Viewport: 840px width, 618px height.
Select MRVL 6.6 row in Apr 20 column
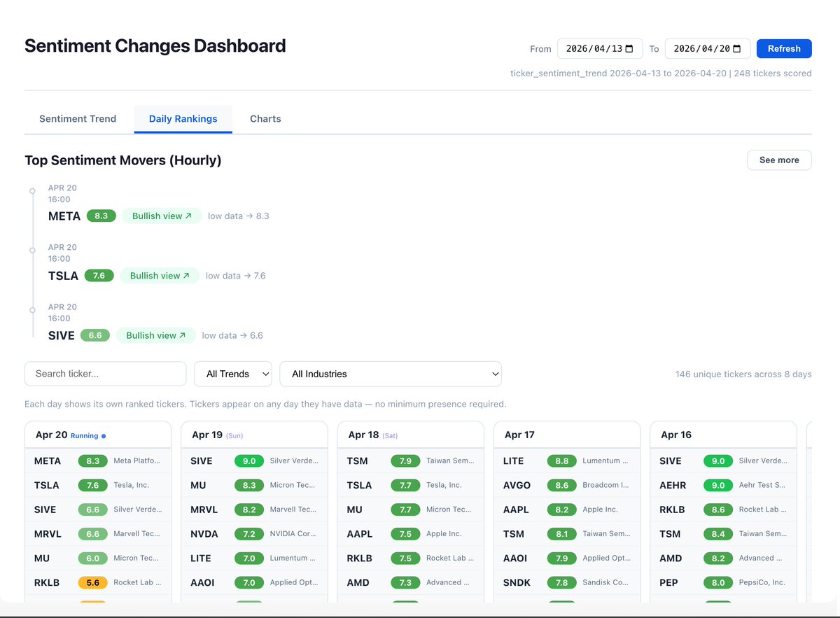(x=98, y=533)
